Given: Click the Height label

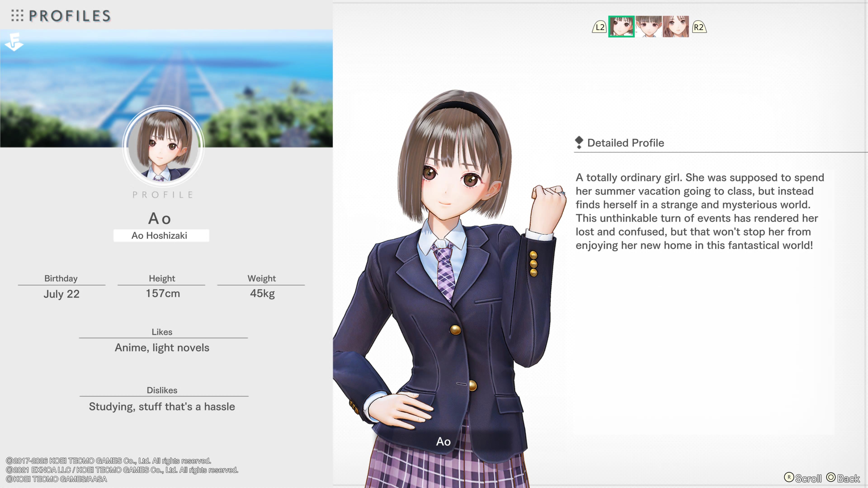Looking at the screenshot, I should tap(162, 279).
